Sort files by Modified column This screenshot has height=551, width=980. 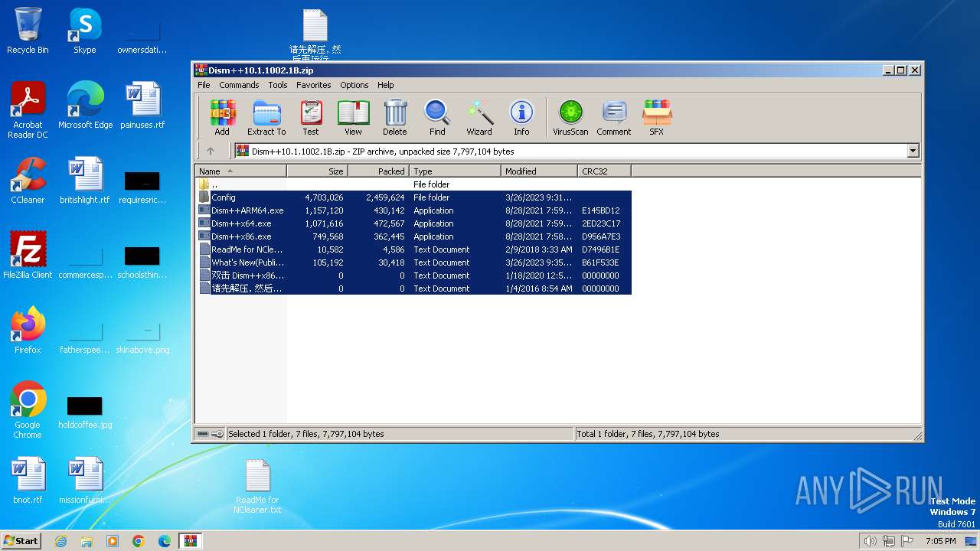tap(540, 171)
